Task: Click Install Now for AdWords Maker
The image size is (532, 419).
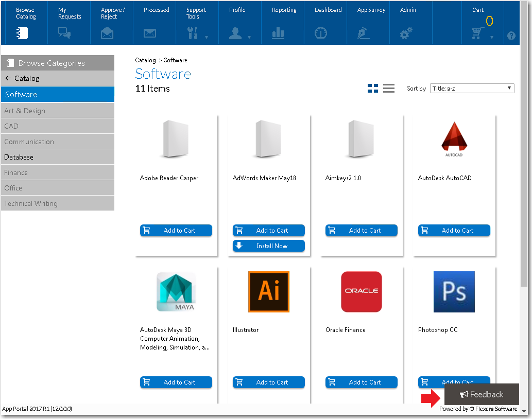Action: 268,246
